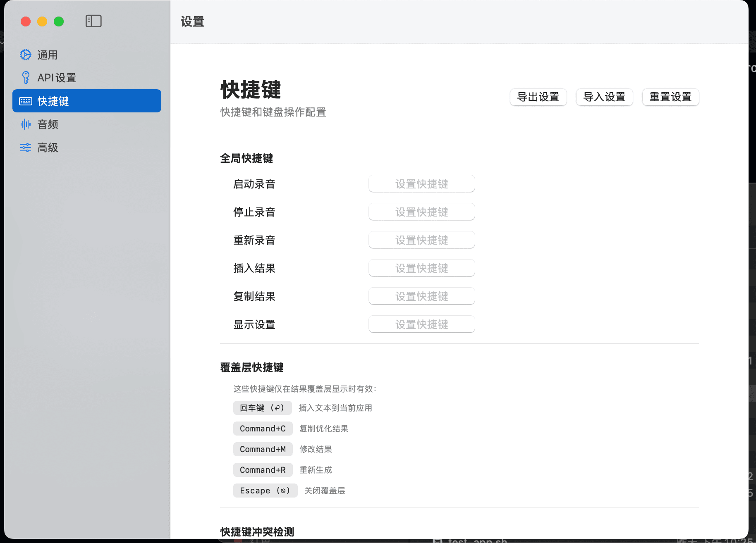Image resolution: width=756 pixels, height=543 pixels.
Task: Click the Command+R key badge
Action: coord(263,470)
